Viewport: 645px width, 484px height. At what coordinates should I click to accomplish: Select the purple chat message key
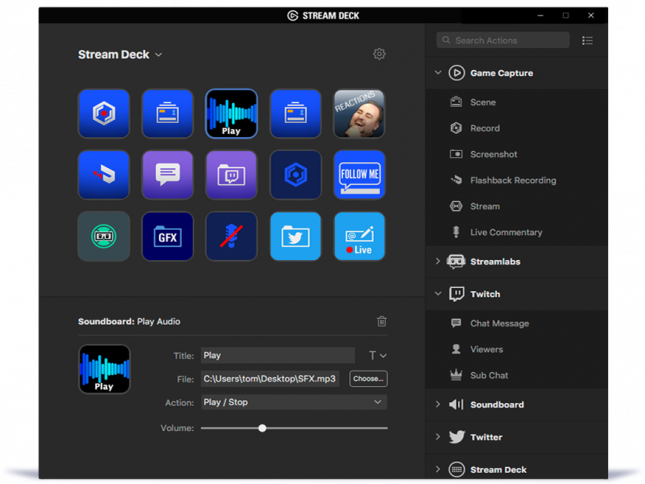167,175
